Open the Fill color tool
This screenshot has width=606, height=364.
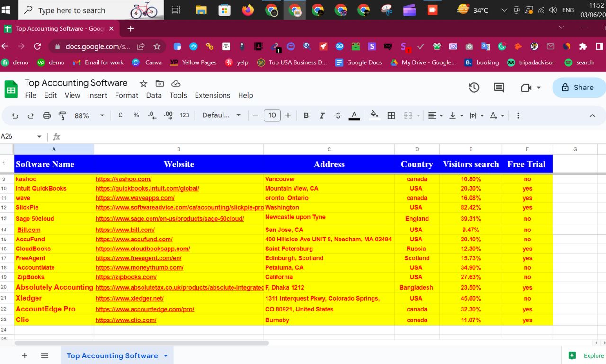[374, 115]
